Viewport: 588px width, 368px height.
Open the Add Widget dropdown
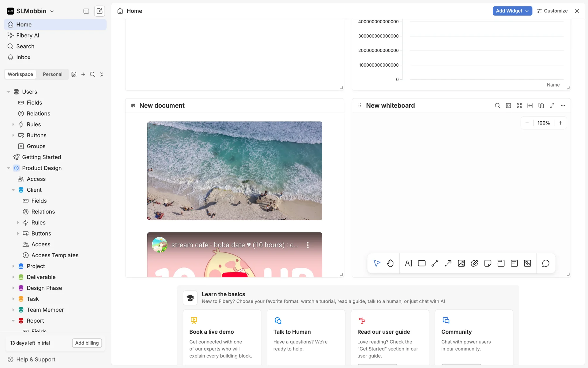pos(512,11)
